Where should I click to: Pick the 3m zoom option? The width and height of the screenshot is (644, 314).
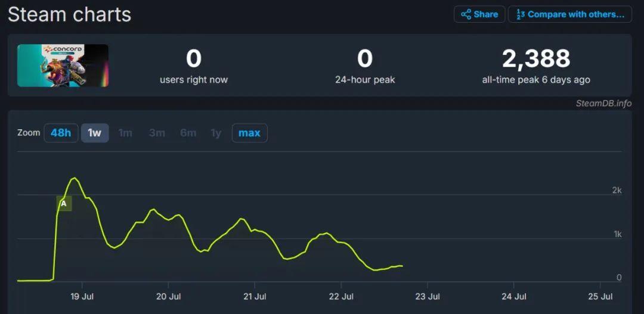tap(157, 133)
